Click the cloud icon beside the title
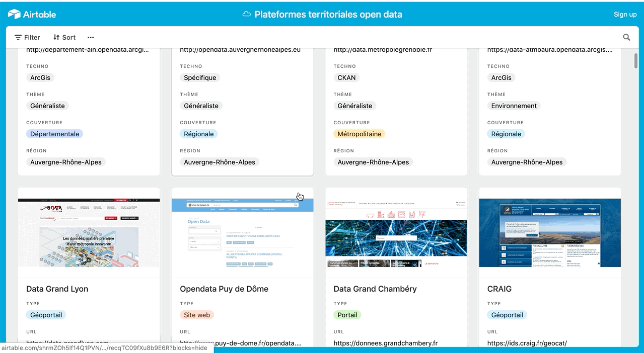The image size is (644, 353). tap(246, 14)
